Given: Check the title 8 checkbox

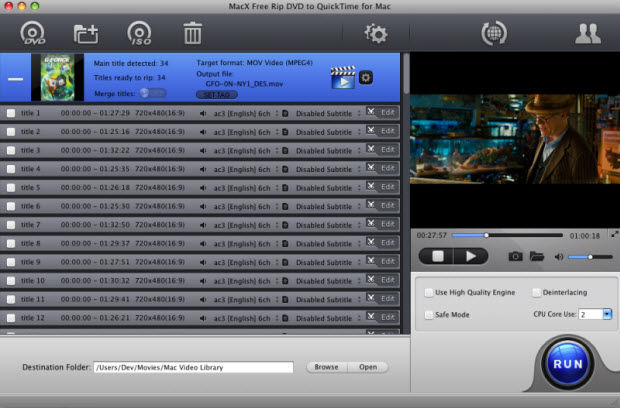Looking at the screenshot, I should click(11, 243).
